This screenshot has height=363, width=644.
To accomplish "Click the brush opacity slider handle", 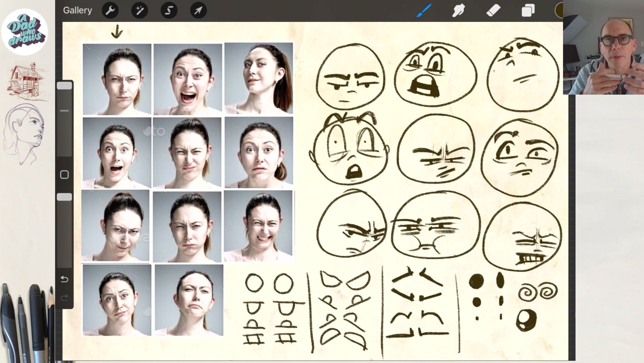I will (64, 197).
